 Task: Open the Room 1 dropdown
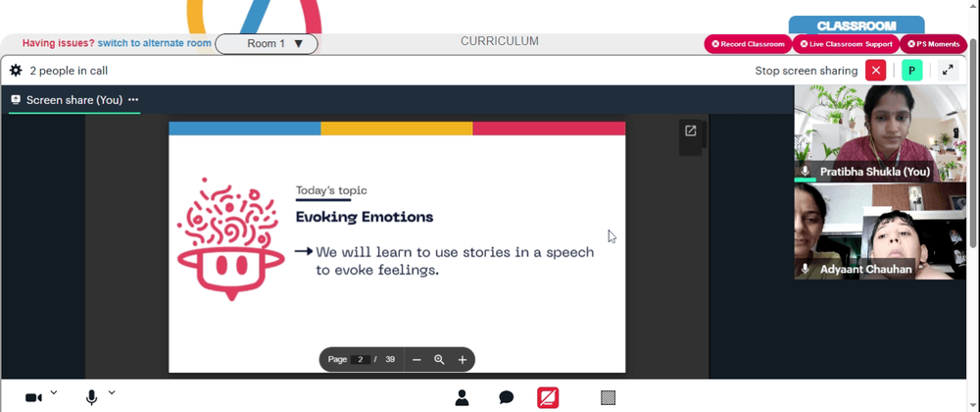267,44
